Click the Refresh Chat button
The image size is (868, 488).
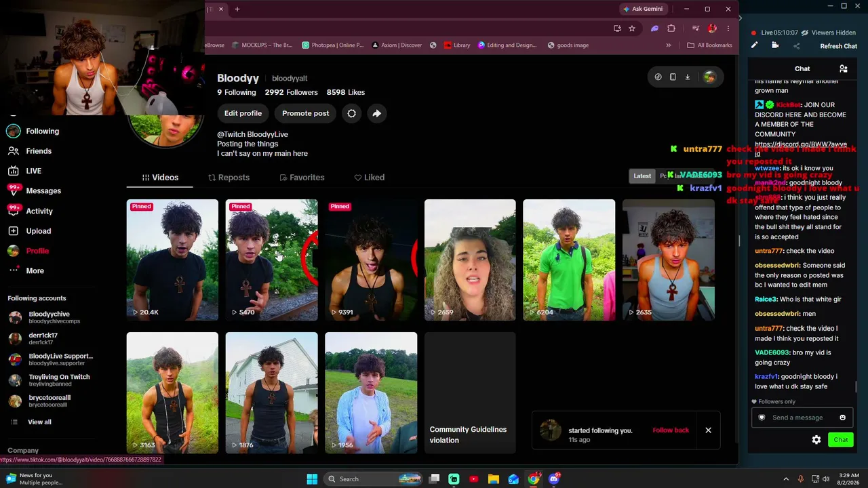(839, 46)
